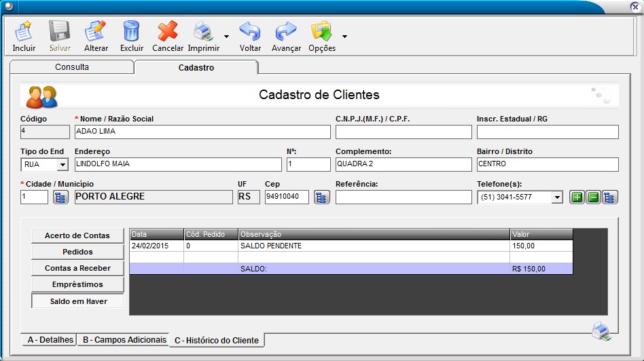
Task: Click the 150,00 value cell
Action: click(541, 246)
